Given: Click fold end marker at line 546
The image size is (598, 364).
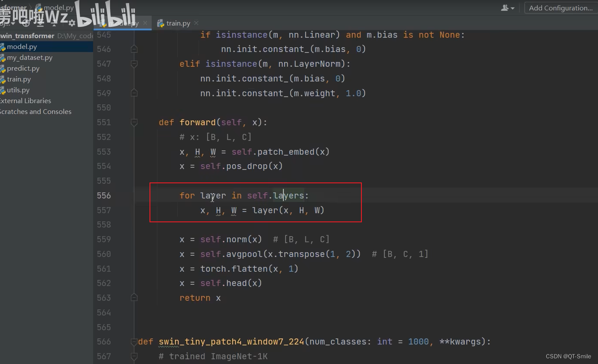Looking at the screenshot, I should pos(134,49).
